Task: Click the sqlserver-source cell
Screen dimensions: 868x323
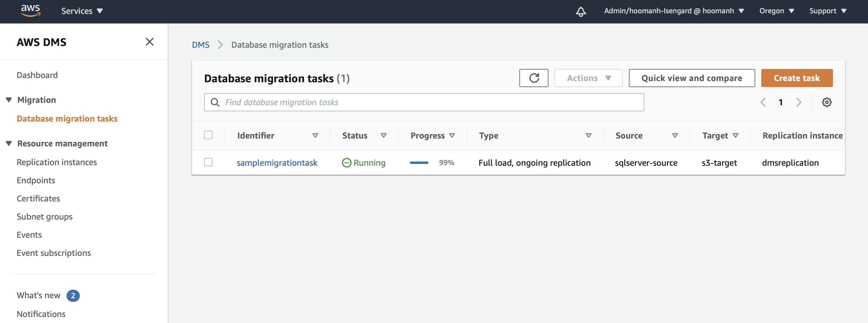Action: coord(646,163)
